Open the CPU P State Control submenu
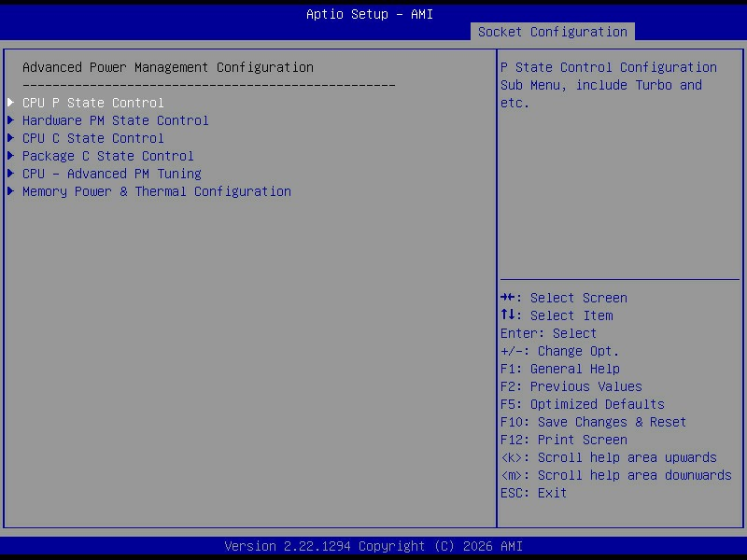This screenshot has width=747, height=560. [x=92, y=103]
